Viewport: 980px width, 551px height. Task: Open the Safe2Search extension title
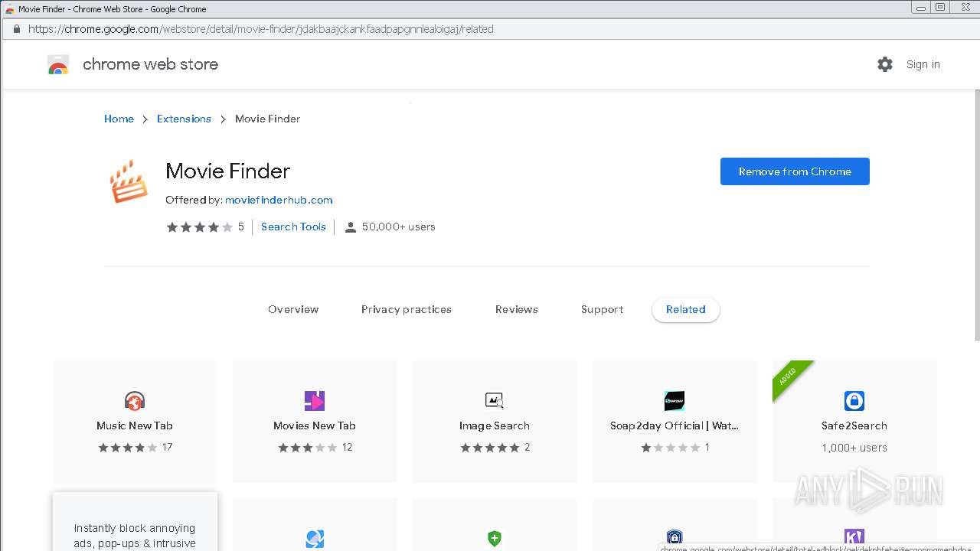click(x=854, y=425)
